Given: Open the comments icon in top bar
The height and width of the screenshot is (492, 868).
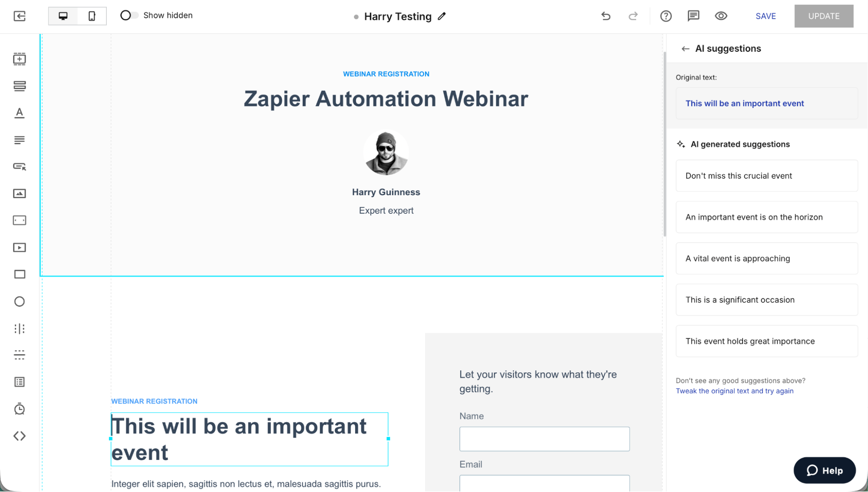Looking at the screenshot, I should coord(693,16).
